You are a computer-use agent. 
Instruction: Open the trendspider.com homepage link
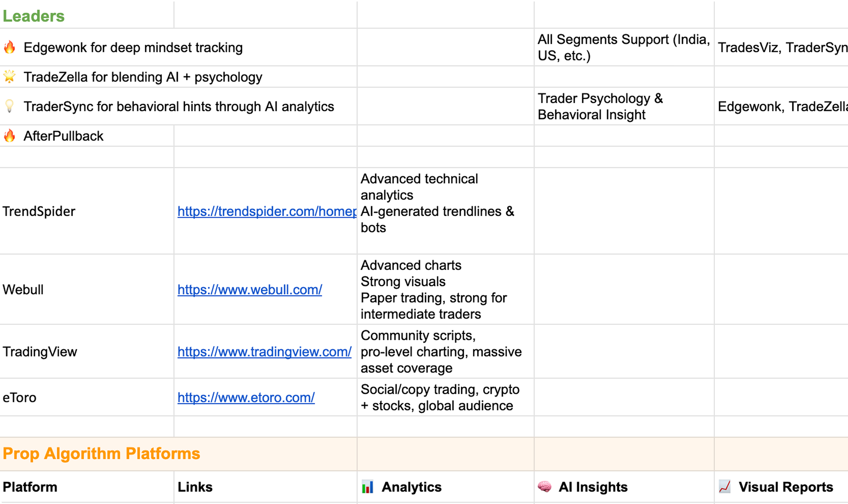click(x=267, y=211)
